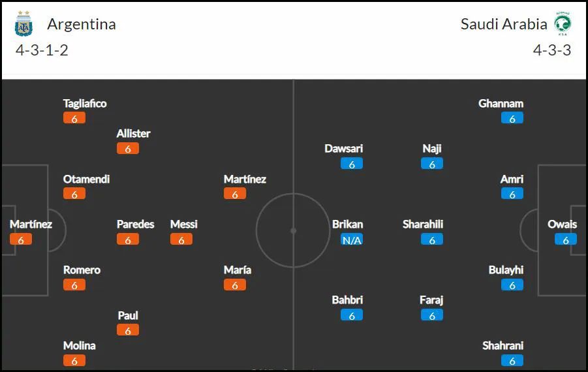The height and width of the screenshot is (372, 588).
Task: Select Messi's orange rating badge
Action: [181, 240]
